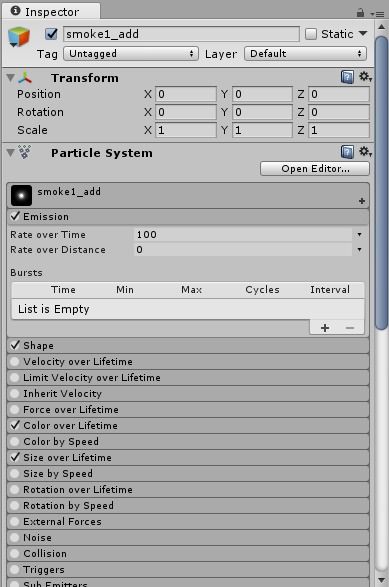The height and width of the screenshot is (587, 389).
Task: Enable Rotation over Lifetime module
Action: click(15, 490)
